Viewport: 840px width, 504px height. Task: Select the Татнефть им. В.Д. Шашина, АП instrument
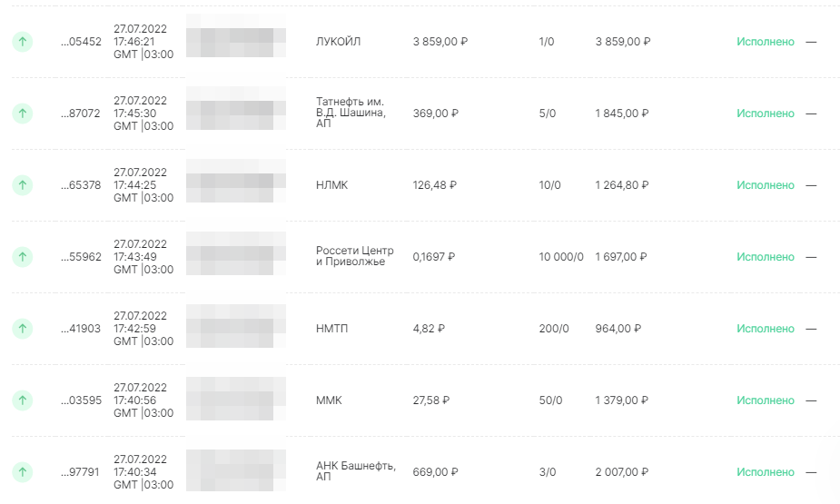[x=351, y=113]
